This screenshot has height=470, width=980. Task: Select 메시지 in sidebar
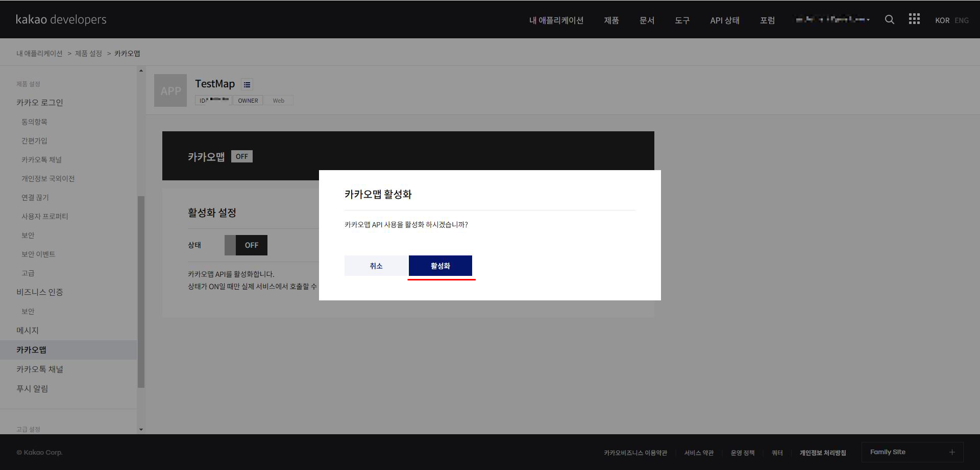click(x=28, y=331)
